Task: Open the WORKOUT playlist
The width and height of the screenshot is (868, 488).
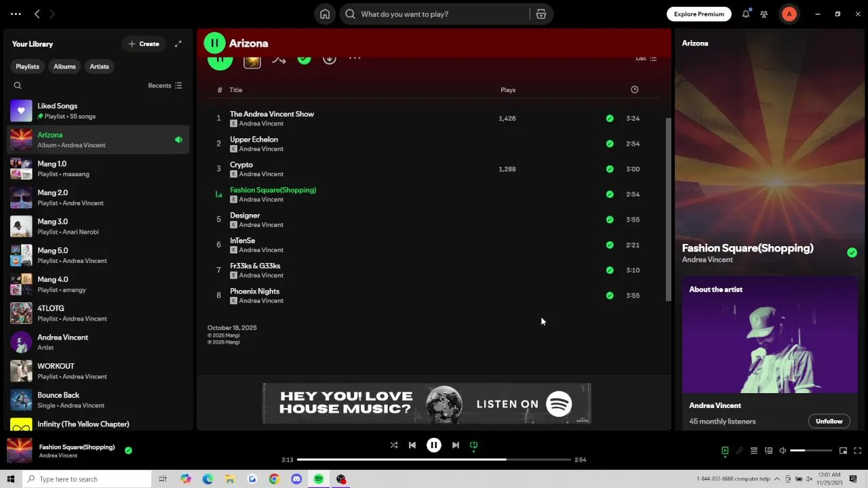Action: [98, 371]
